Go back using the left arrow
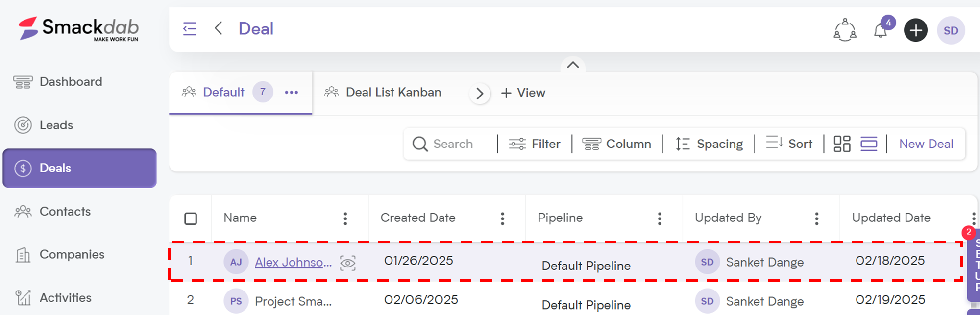Viewport: 980px width, 315px height. click(x=219, y=28)
